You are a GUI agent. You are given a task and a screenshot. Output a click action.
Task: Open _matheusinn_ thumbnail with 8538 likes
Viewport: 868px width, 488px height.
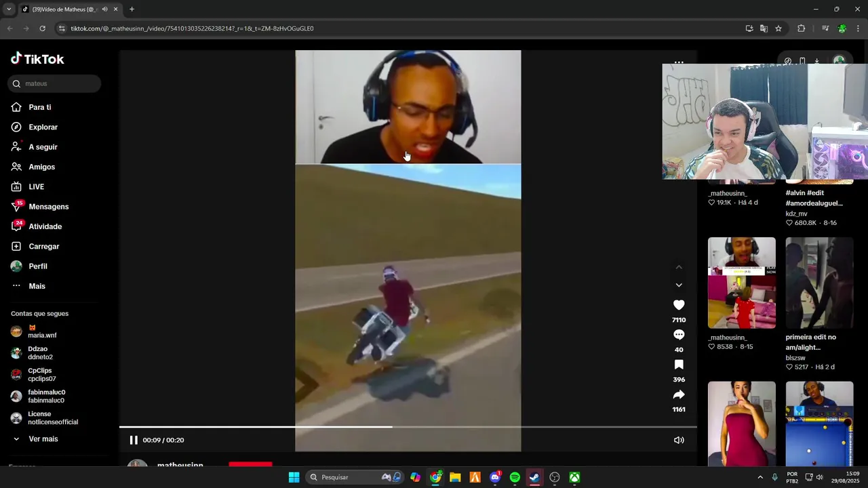coord(742,283)
